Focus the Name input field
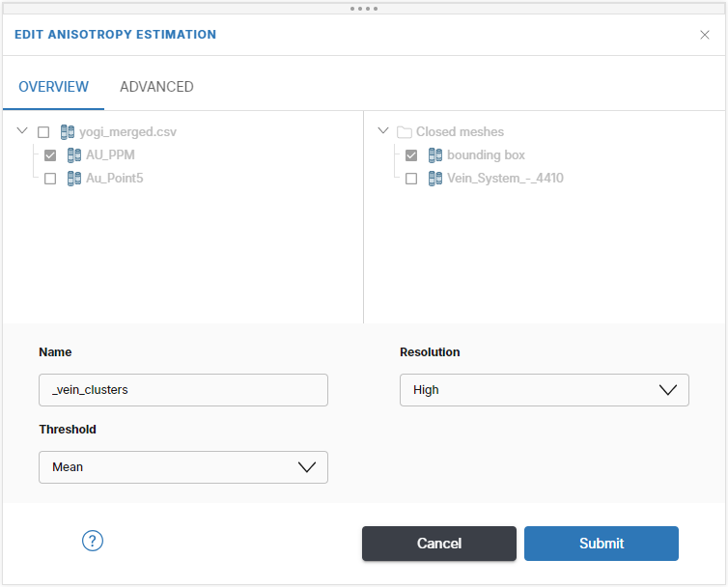This screenshot has width=728, height=587. pos(183,390)
